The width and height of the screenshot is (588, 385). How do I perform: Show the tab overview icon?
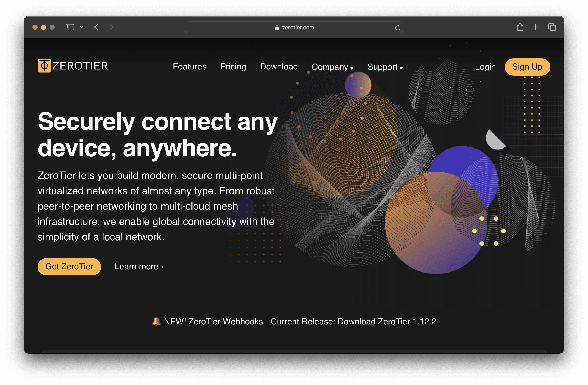click(552, 27)
